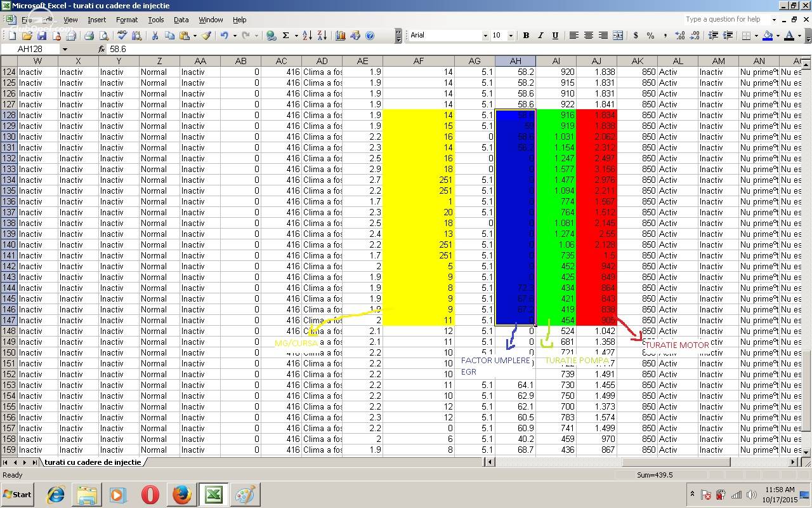Increase the cell indent
The height and width of the screenshot is (508, 812).
pos(728,36)
